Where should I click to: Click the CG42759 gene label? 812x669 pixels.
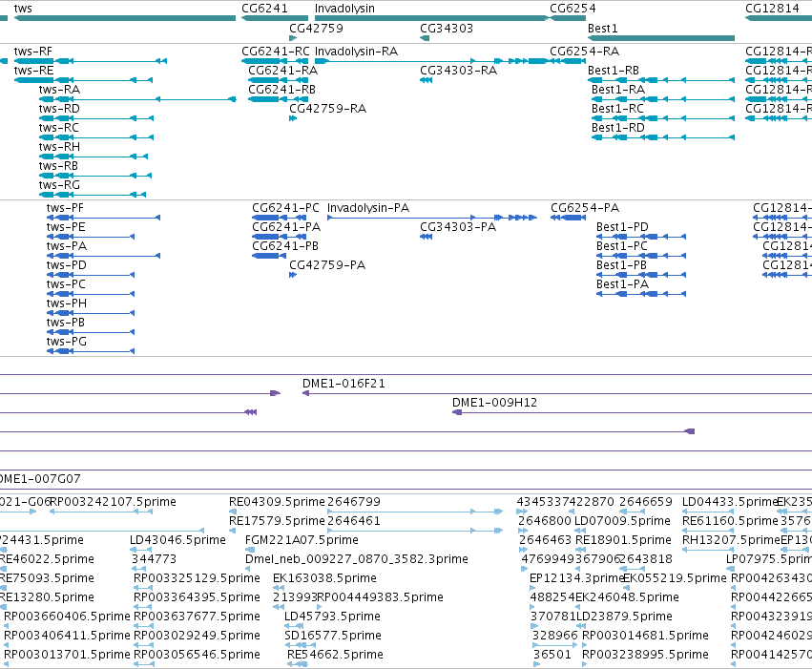(x=317, y=28)
